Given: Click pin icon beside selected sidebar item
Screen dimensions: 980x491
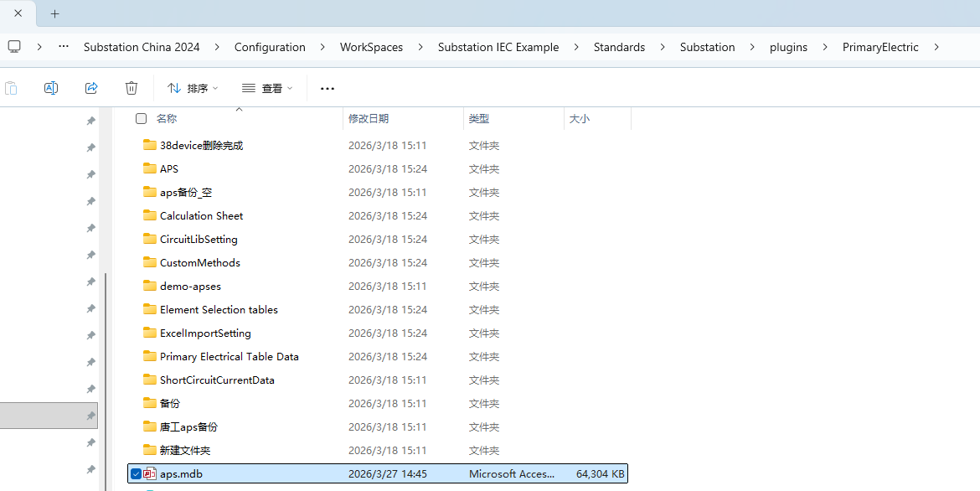Looking at the screenshot, I should pos(90,416).
